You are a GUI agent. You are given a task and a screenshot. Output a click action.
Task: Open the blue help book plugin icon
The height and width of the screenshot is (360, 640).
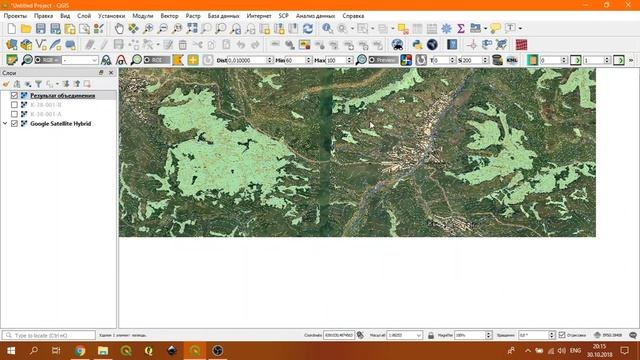pos(452,44)
